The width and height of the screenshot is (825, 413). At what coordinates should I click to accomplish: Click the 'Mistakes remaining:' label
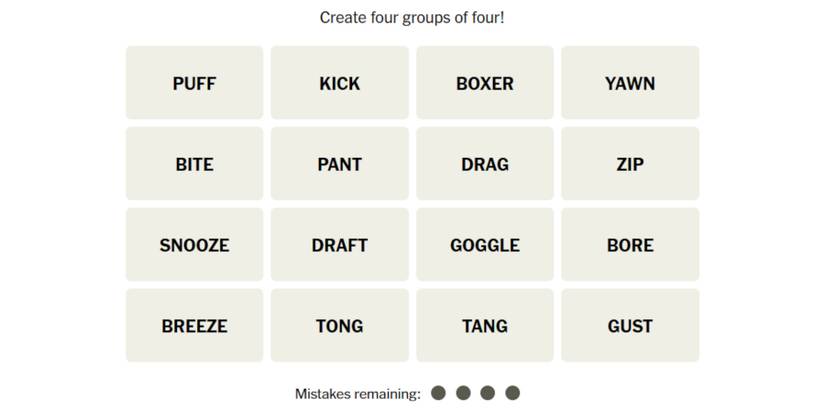click(357, 394)
